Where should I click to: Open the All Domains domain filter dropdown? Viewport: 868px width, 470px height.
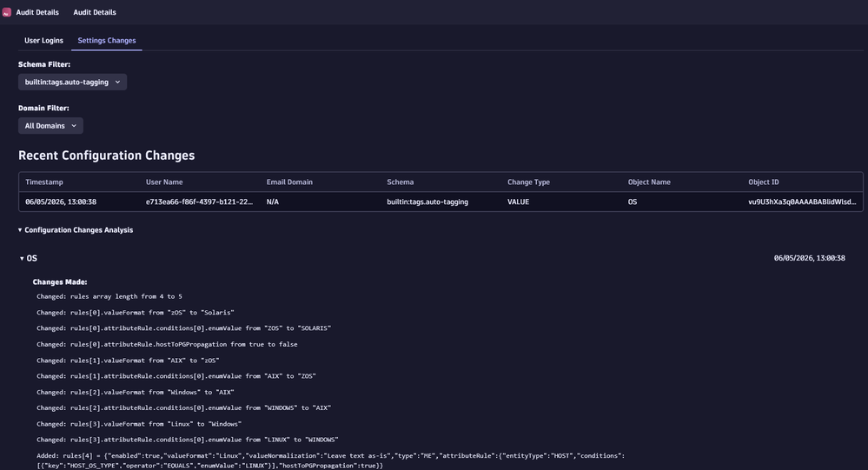(x=50, y=126)
